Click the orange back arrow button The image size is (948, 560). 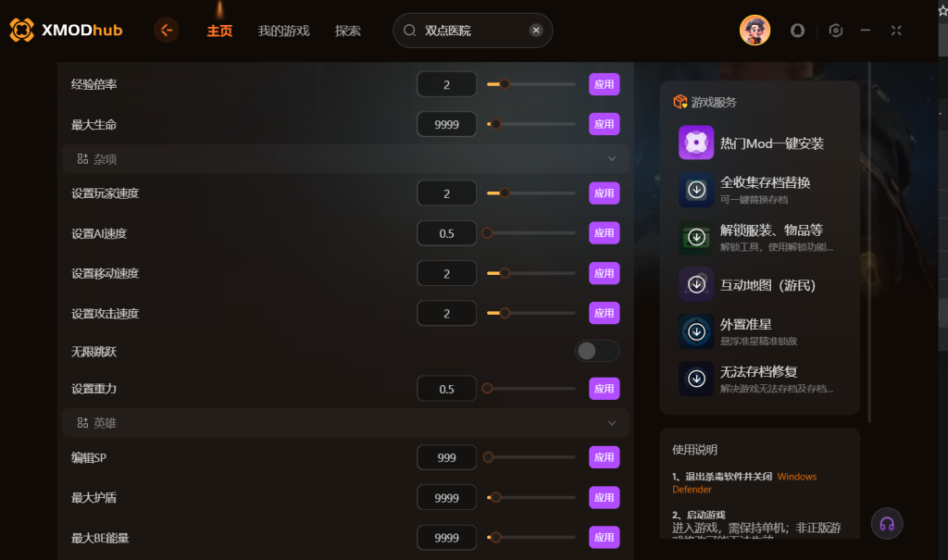(x=167, y=31)
